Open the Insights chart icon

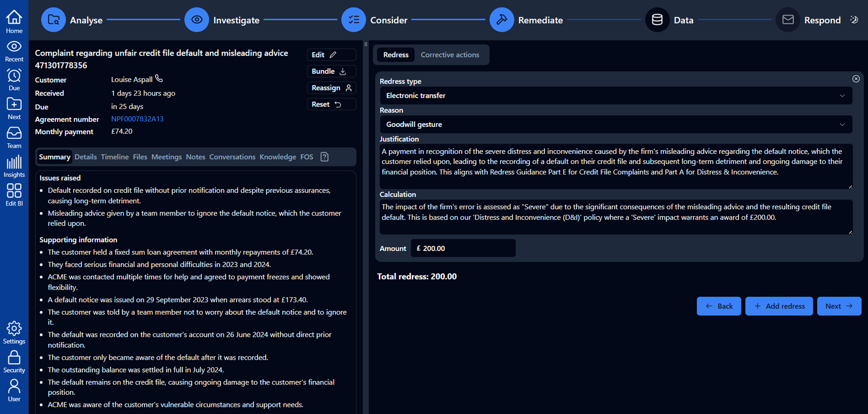[14, 162]
